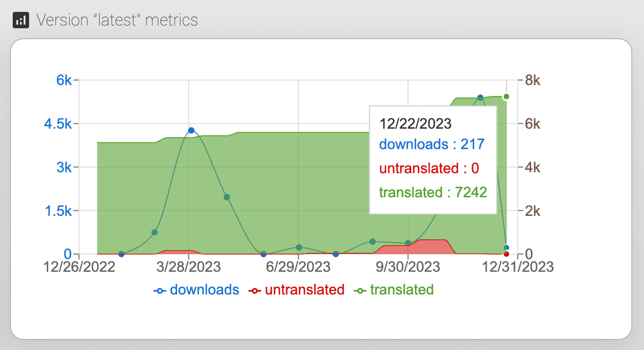Click the "Version latest metrics" heading text
This screenshot has width=644, height=350.
tap(117, 20)
